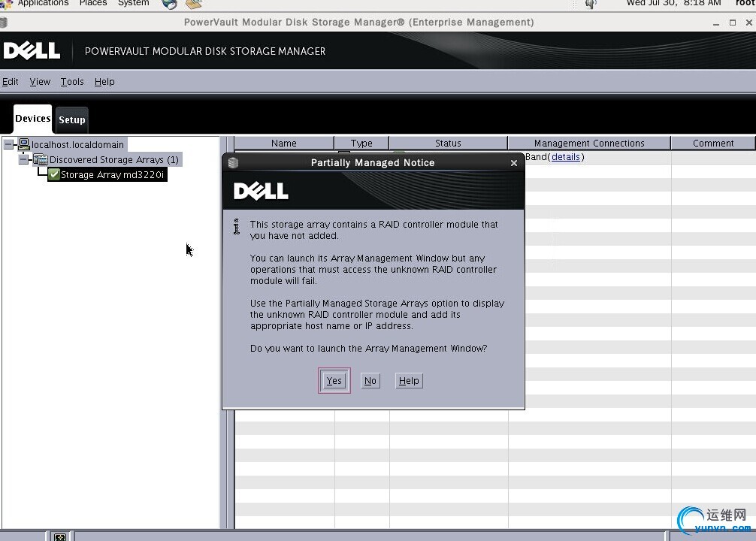Click the Discovered Storage Arrays icon
Screen dimensions: 756x541
[41, 159]
